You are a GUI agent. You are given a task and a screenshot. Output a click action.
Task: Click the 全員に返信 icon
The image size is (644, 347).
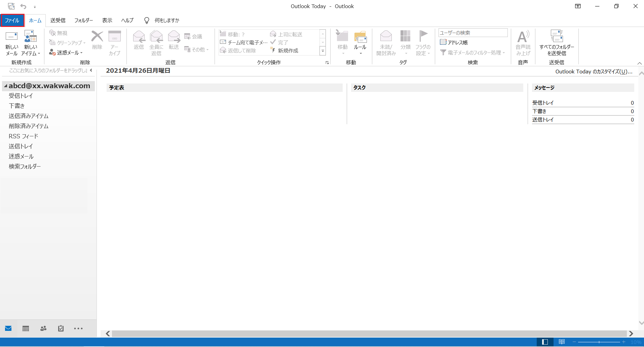tap(156, 36)
